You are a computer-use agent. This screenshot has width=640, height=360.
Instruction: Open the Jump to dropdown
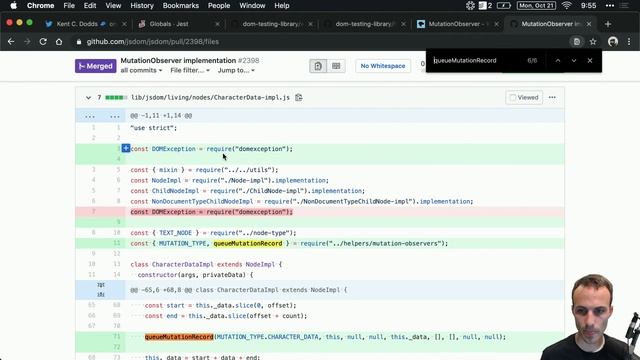[x=236, y=70]
